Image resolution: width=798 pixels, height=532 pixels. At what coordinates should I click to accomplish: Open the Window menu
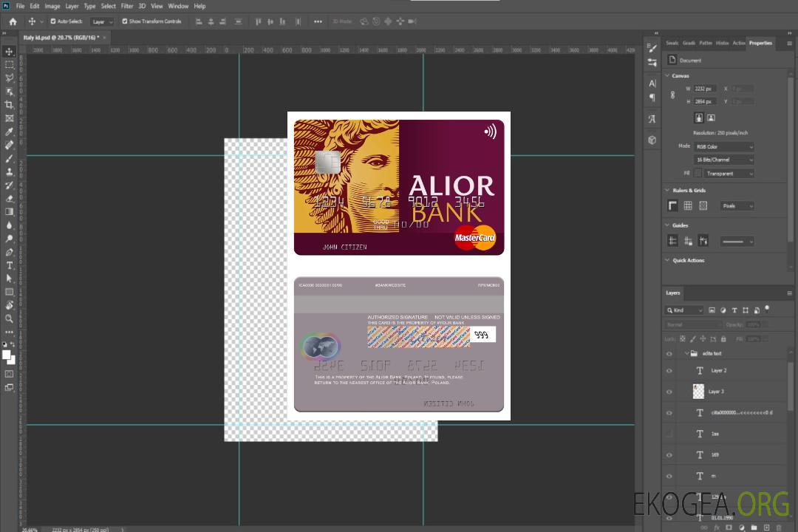178,6
